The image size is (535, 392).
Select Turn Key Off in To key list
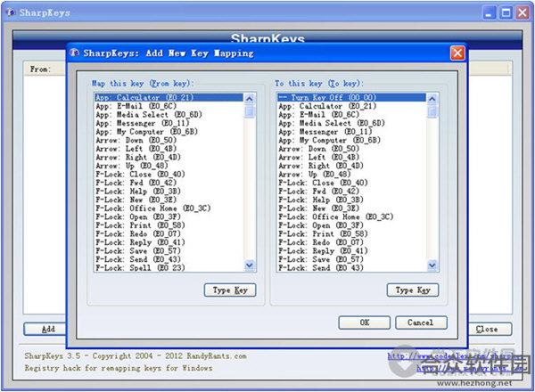(x=352, y=97)
